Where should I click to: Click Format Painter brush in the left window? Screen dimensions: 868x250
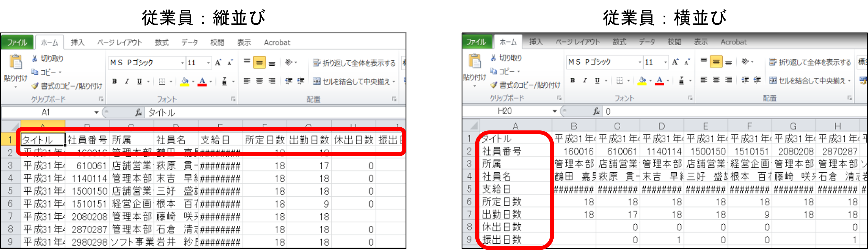pos(35,86)
